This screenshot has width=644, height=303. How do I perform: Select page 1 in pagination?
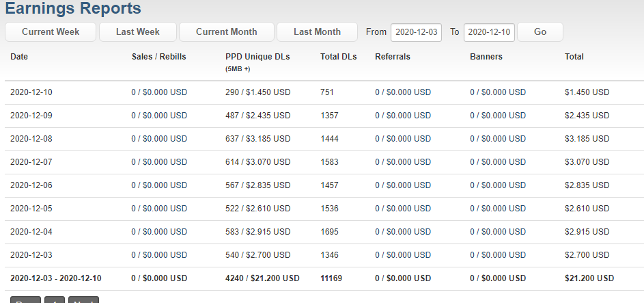point(55,300)
